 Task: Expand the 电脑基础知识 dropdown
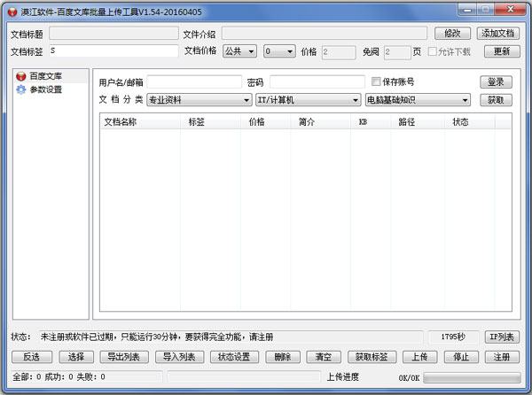tap(418, 100)
